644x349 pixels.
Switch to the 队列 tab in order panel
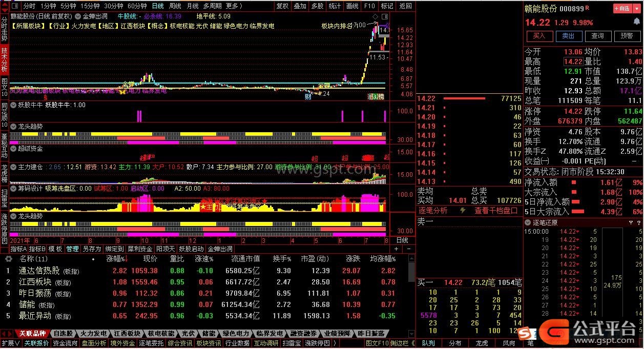pyautogui.click(x=428, y=343)
